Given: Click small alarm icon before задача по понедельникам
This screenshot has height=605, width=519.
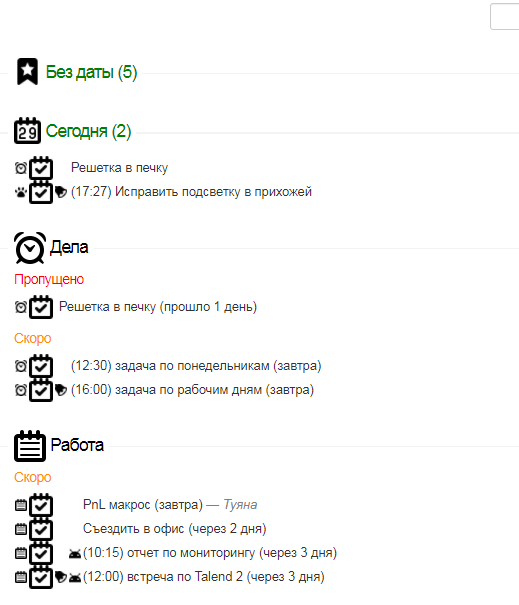Looking at the screenshot, I should (x=21, y=366).
